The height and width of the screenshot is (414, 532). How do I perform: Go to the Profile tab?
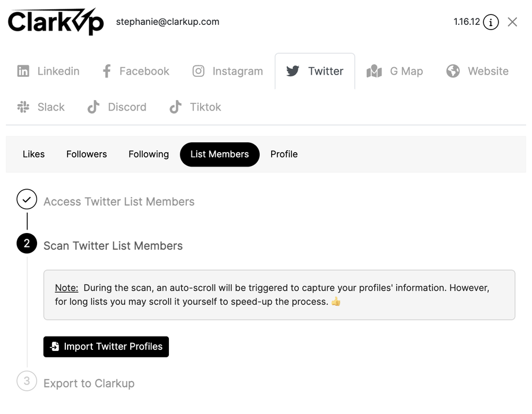click(x=284, y=154)
